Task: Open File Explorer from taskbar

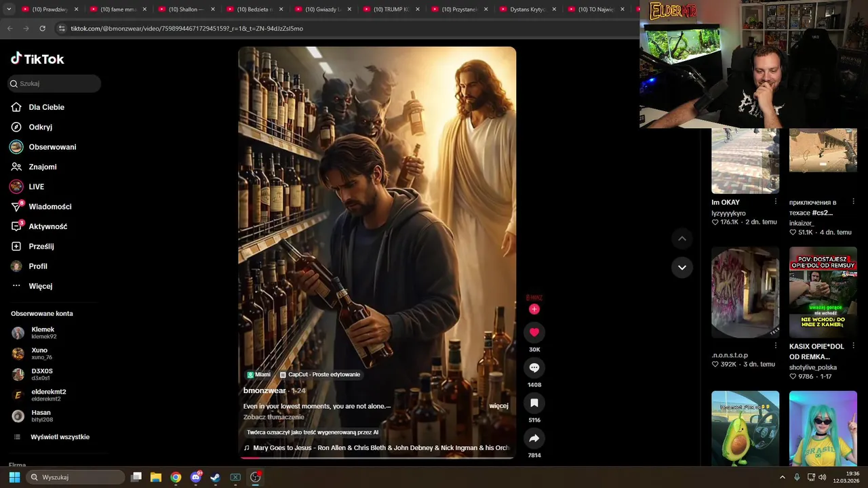Action: point(156,477)
